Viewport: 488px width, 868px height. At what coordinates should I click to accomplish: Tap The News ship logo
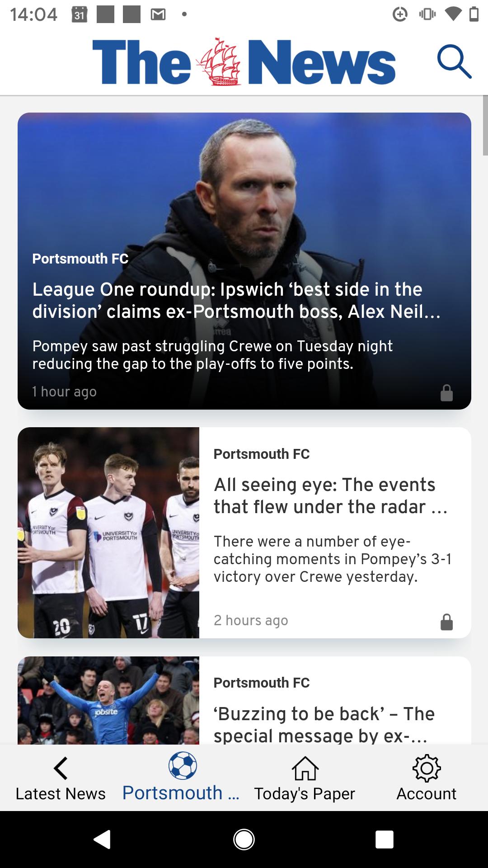(x=221, y=62)
